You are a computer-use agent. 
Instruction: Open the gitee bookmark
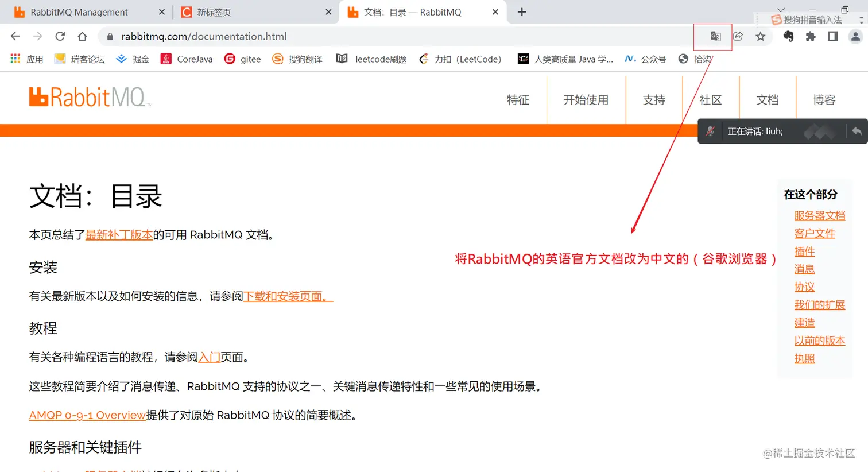(x=242, y=59)
